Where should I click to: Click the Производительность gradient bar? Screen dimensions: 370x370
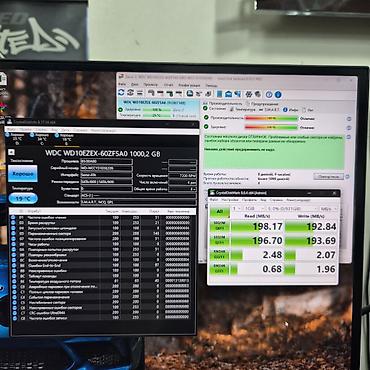click(x=271, y=118)
